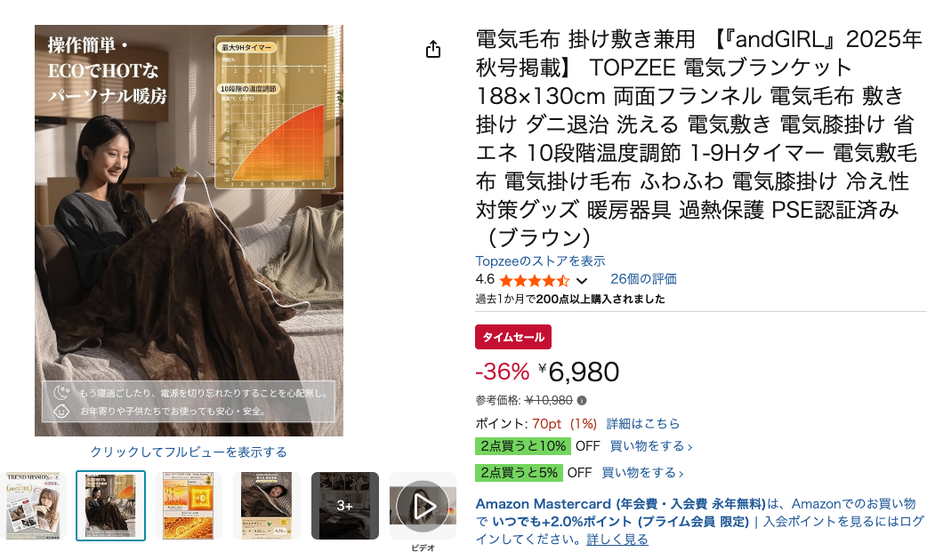This screenshot has width=943, height=560.
Task: Click the star rating icons
Action: click(534, 280)
